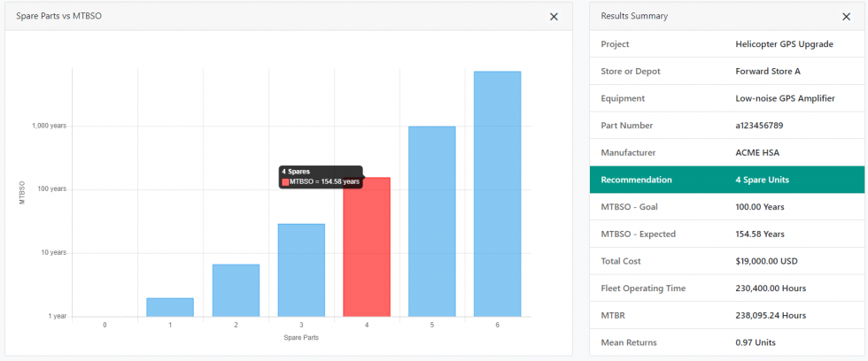Select the Fleet Operating Time row
This screenshot has height=361, width=868.
726,288
